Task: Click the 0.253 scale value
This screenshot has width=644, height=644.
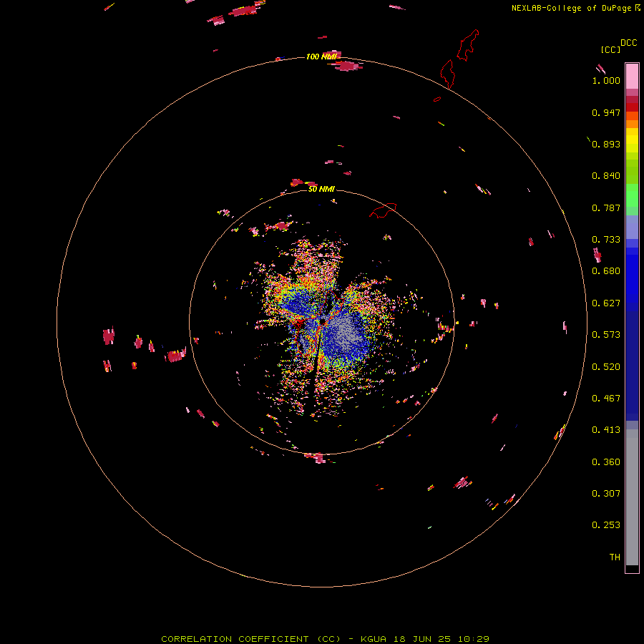Action: point(606,525)
